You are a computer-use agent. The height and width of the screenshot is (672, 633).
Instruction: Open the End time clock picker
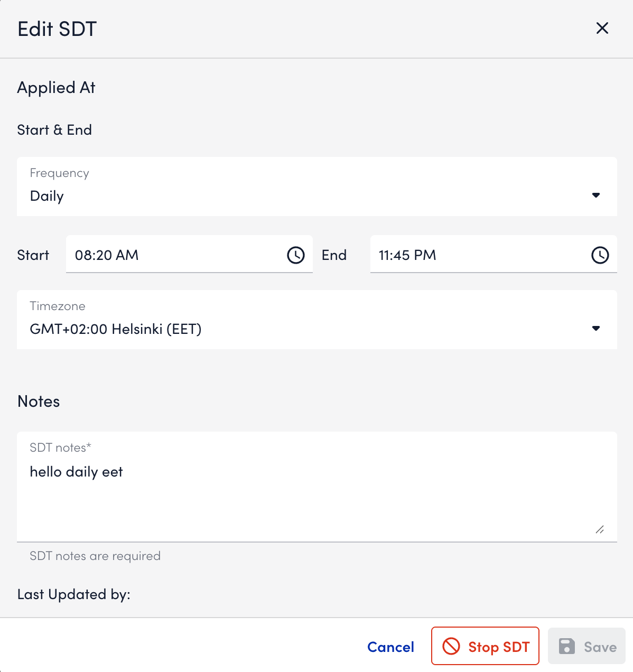click(x=600, y=255)
